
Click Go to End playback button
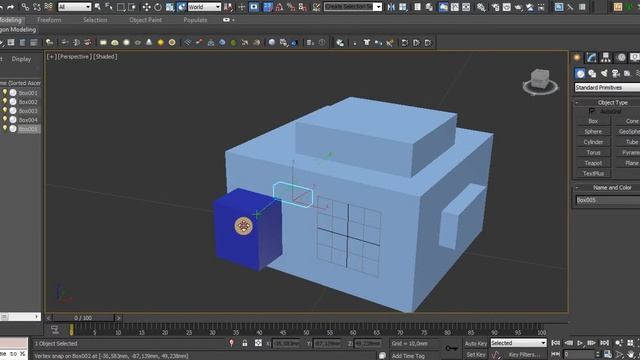click(x=604, y=343)
